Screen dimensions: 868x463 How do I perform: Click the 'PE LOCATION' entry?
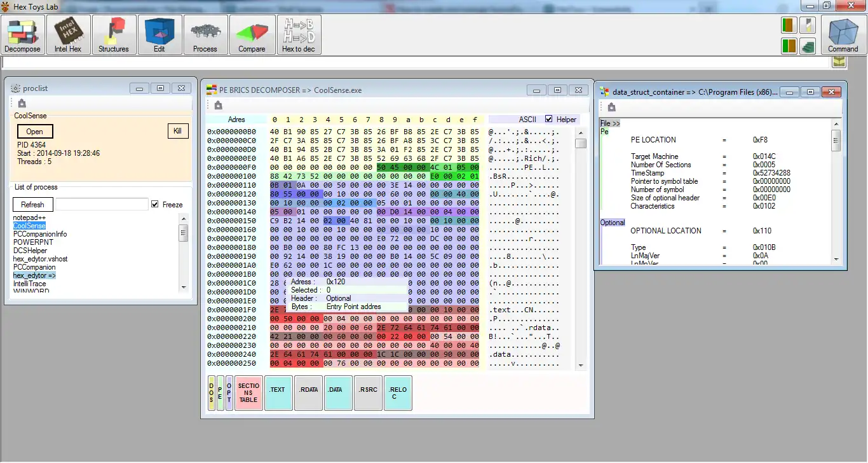[653, 140]
